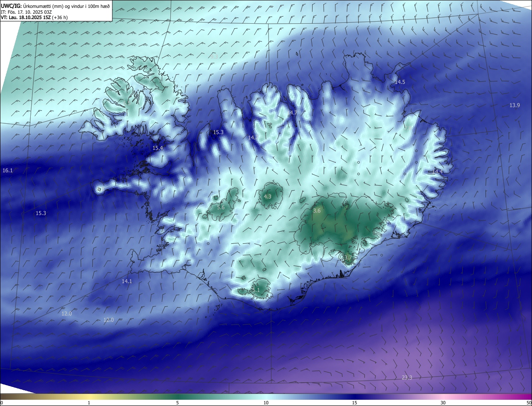Click the colorbar tick label 30
The width and height of the screenshot is (532, 406).
click(x=443, y=403)
